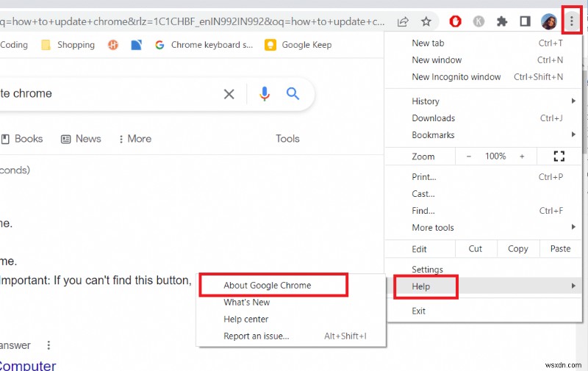Toggle the side panel icon
The height and width of the screenshot is (371, 588).
tap(525, 21)
